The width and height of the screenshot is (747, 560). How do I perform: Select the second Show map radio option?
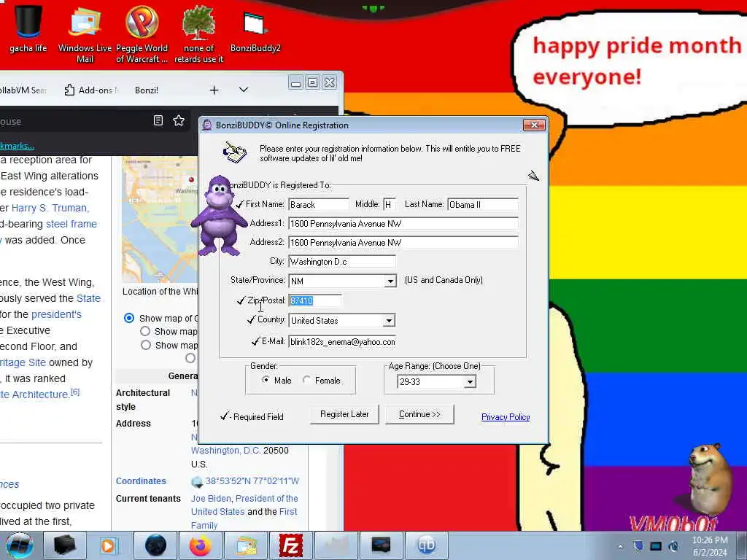pos(145,331)
